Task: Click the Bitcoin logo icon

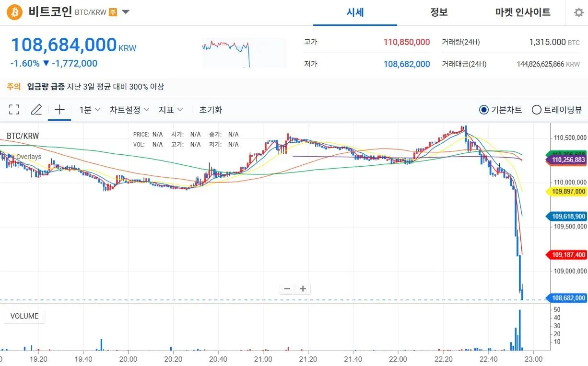Action: (14, 12)
